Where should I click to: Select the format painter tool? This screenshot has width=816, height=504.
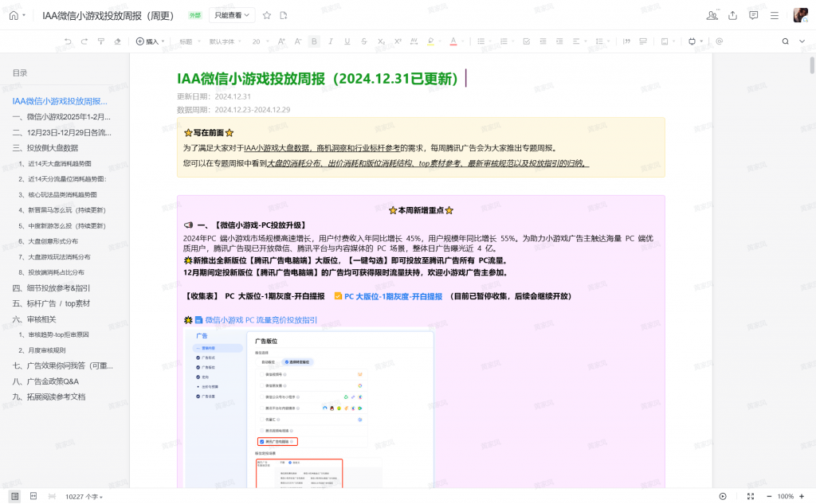point(101,41)
